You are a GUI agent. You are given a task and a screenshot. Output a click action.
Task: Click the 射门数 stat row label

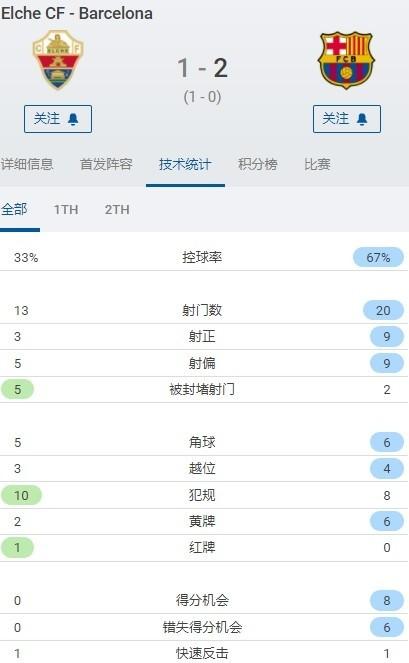[x=202, y=310]
